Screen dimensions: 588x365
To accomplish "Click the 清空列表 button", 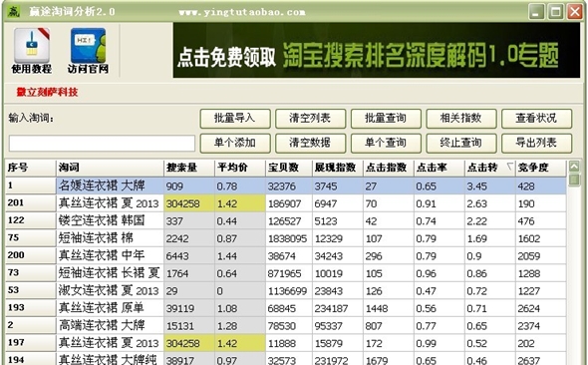I will (x=311, y=119).
